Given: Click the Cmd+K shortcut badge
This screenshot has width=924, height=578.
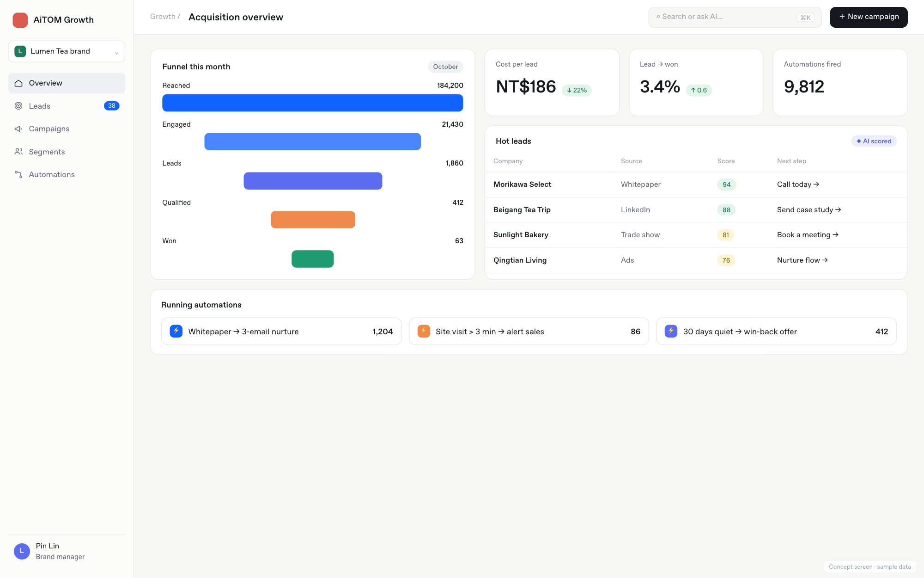Looking at the screenshot, I should click(805, 18).
